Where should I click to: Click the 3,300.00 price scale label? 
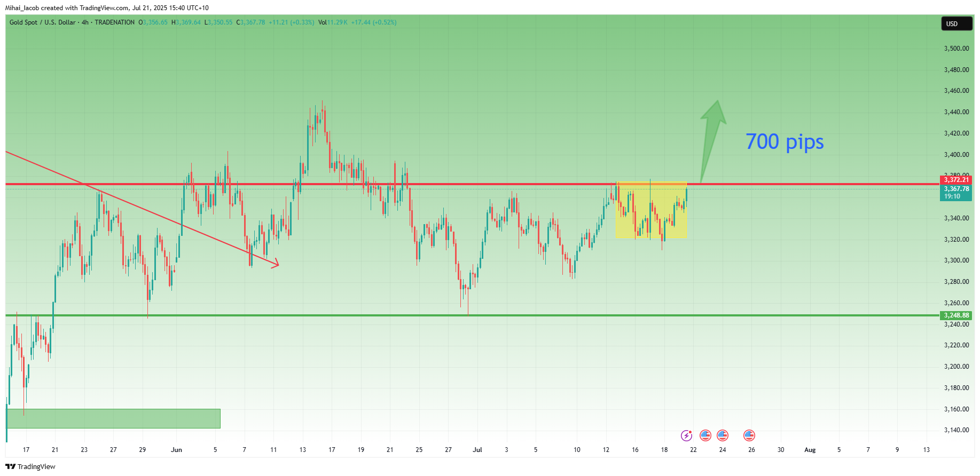point(957,260)
